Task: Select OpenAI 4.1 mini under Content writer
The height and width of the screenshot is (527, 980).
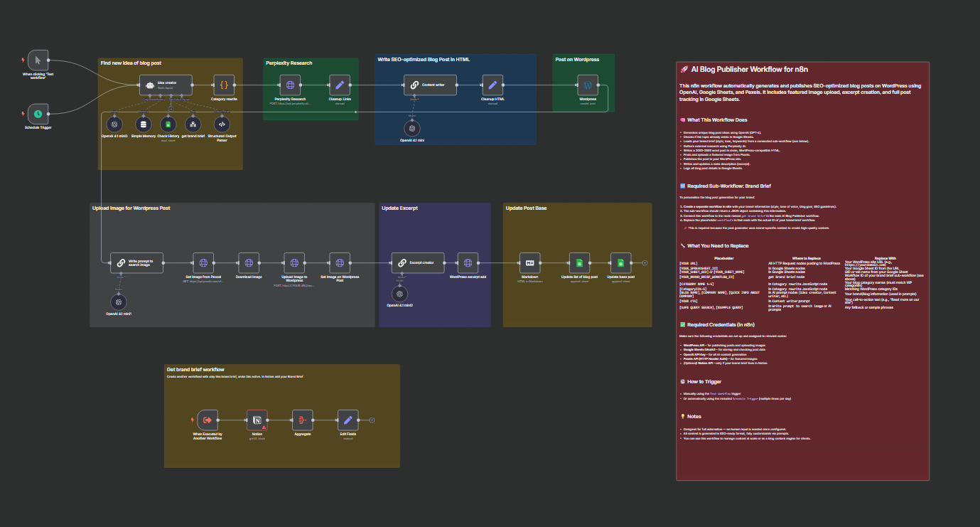Action: point(411,128)
